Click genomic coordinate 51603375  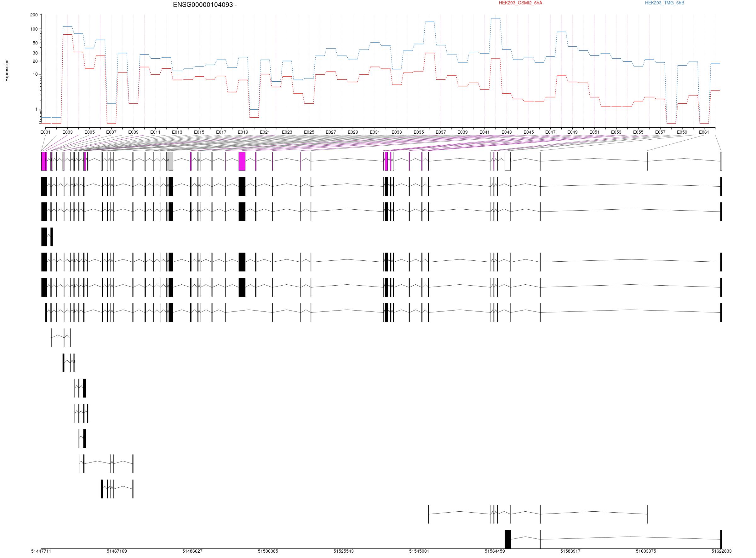(646, 551)
